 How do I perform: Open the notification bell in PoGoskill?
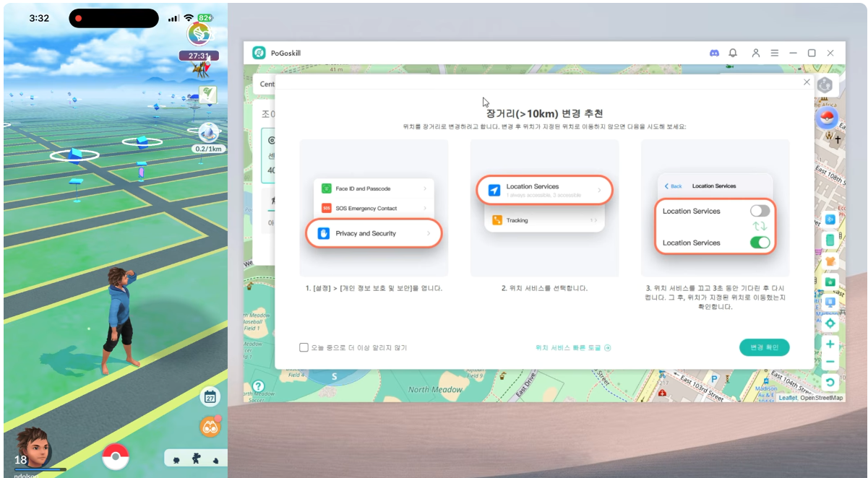(x=733, y=53)
